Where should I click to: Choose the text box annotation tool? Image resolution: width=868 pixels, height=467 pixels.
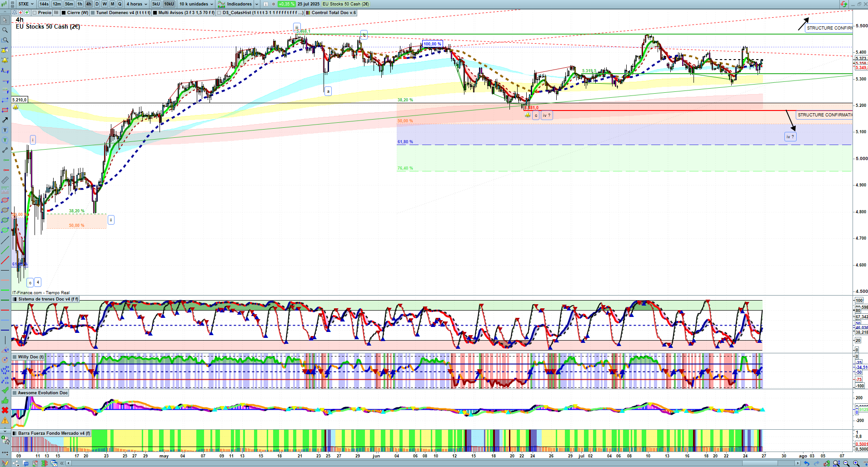(x=5, y=130)
